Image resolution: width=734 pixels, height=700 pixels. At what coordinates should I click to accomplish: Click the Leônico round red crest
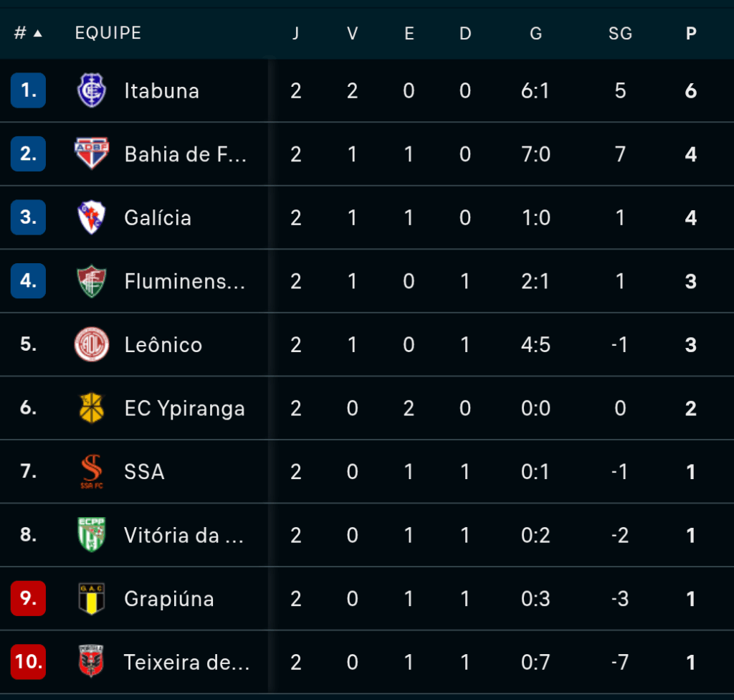pos(92,344)
